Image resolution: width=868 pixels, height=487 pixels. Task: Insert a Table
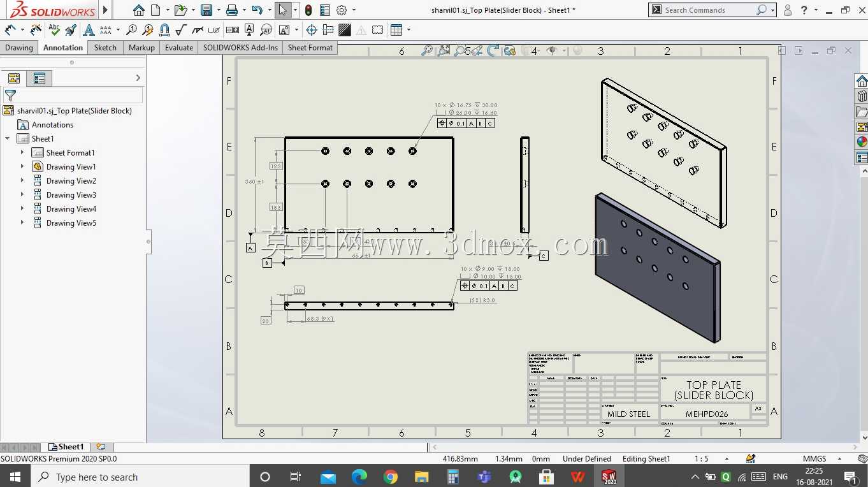tap(396, 30)
